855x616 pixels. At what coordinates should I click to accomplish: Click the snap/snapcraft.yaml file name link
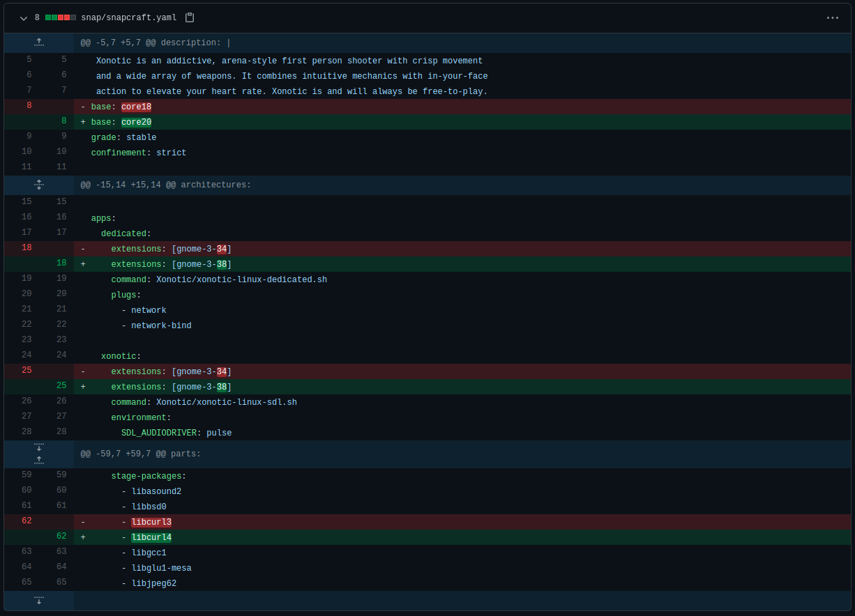pos(128,18)
